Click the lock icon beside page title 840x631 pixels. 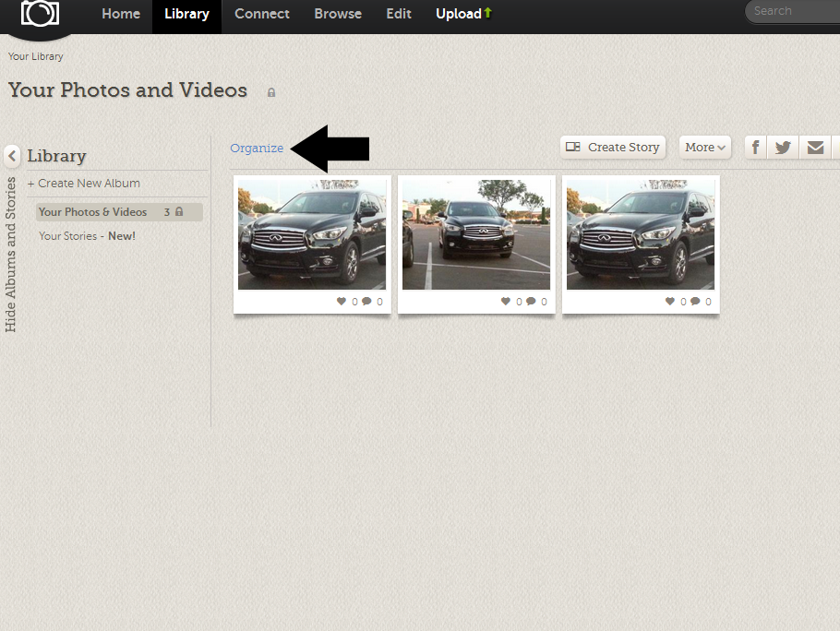tap(271, 92)
